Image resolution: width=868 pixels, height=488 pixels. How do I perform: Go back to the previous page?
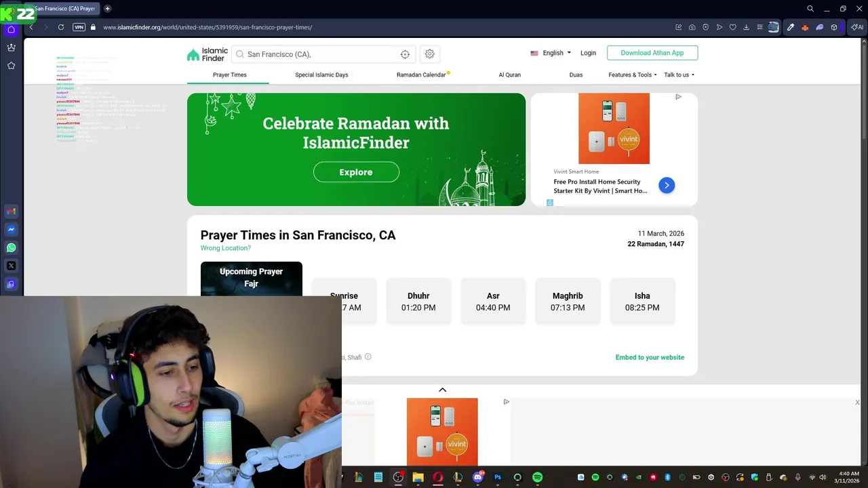(31, 27)
